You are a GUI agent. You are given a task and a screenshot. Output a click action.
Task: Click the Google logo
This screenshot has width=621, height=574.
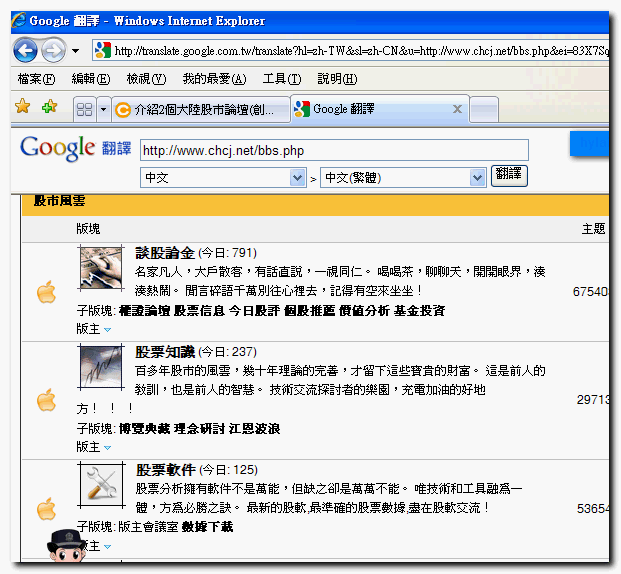coord(58,148)
